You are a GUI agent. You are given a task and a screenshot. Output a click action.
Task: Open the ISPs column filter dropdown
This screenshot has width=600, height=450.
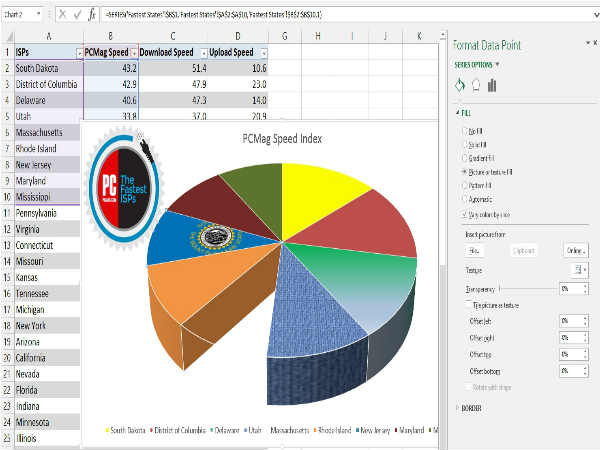click(x=79, y=52)
